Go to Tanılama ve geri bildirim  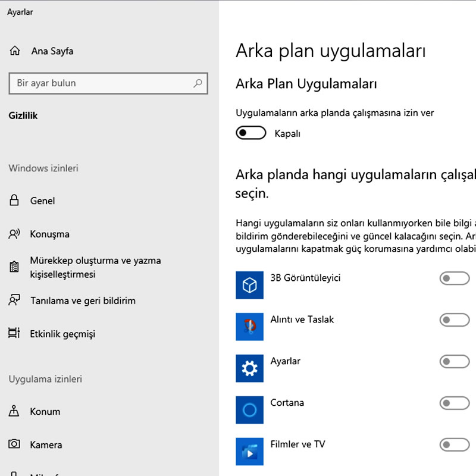point(83,301)
